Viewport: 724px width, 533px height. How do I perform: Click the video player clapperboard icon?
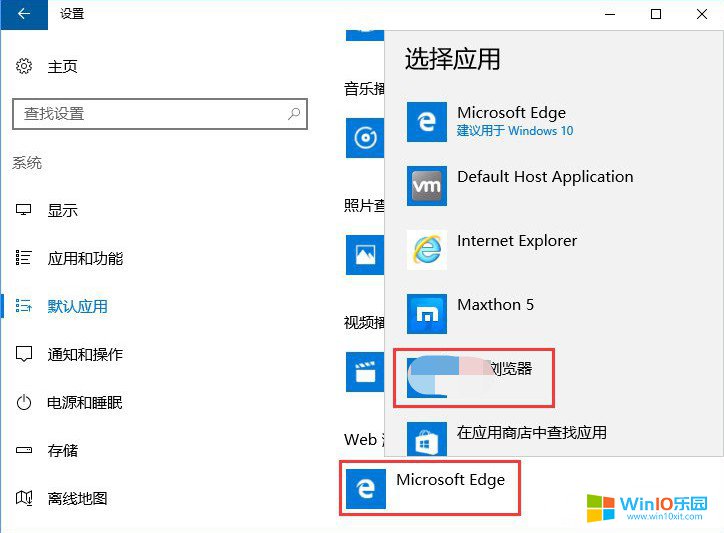point(365,372)
